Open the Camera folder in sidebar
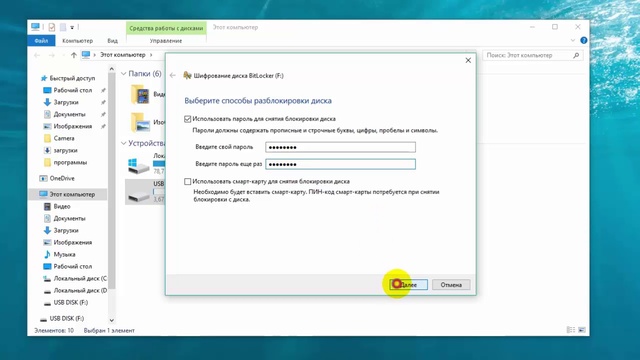 (64, 138)
